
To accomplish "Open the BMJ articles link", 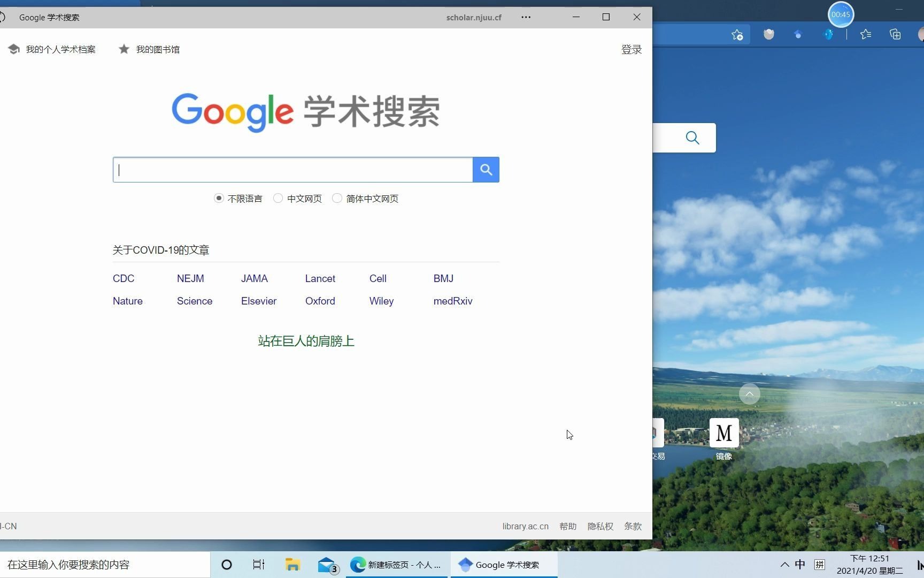I will click(443, 279).
